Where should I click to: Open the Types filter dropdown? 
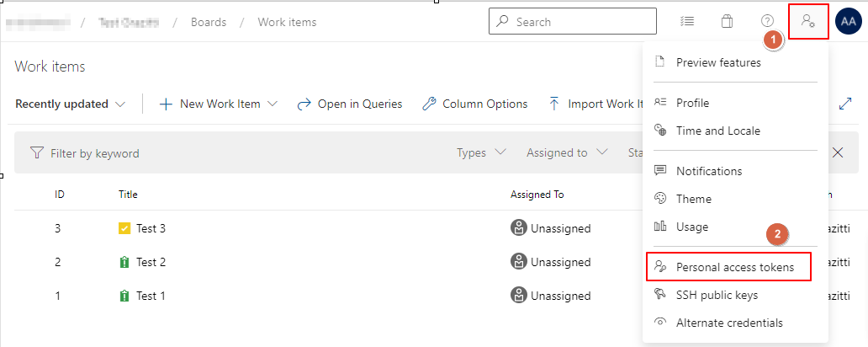pos(481,152)
